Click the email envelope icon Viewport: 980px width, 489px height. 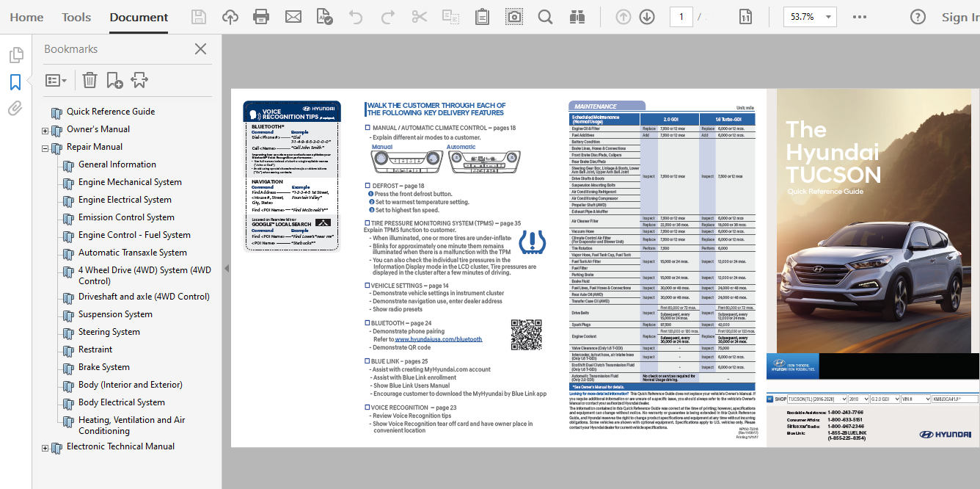[293, 17]
